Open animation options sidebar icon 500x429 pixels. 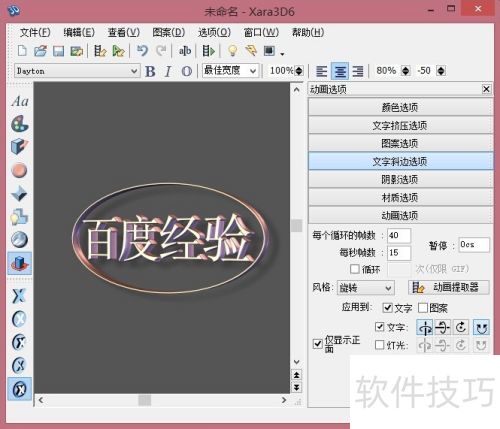(x=20, y=263)
